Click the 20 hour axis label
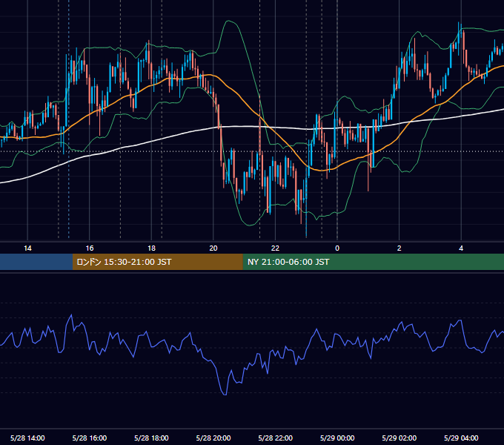The image size is (504, 445). coord(213,248)
